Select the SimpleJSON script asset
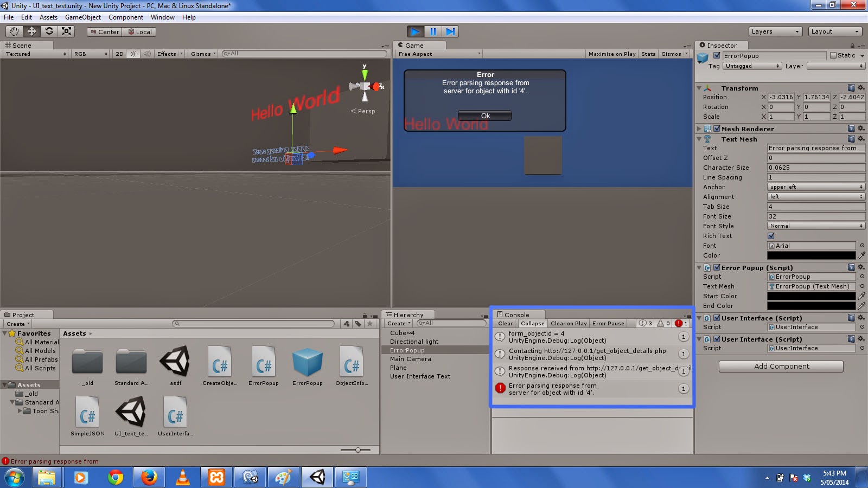 [87, 416]
